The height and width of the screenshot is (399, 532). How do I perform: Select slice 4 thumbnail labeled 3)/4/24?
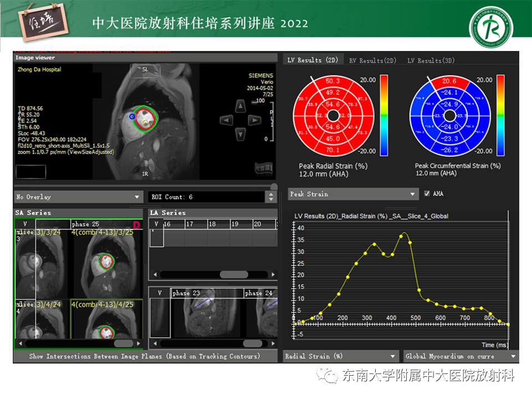click(x=43, y=319)
